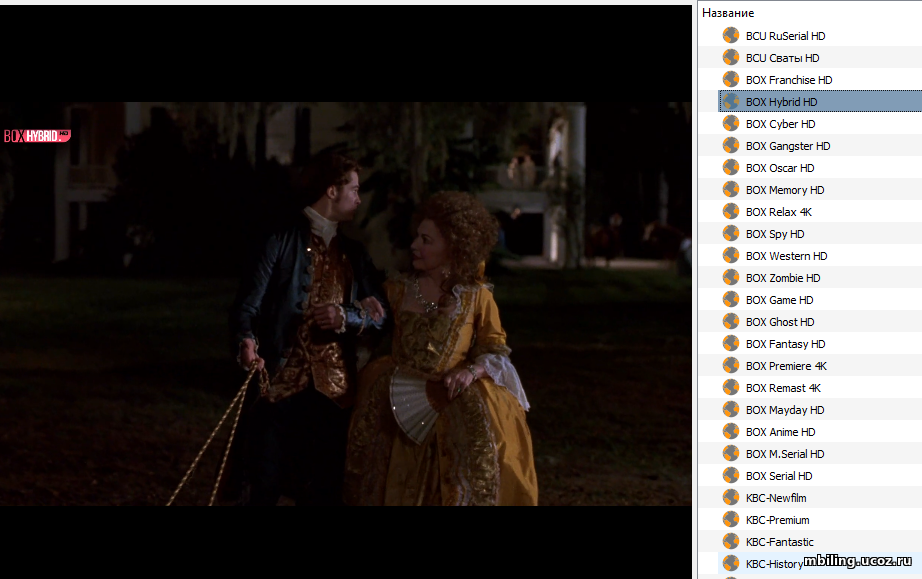
Task: Click the channel icon next to BOX Premiere 4K
Action: (x=731, y=366)
